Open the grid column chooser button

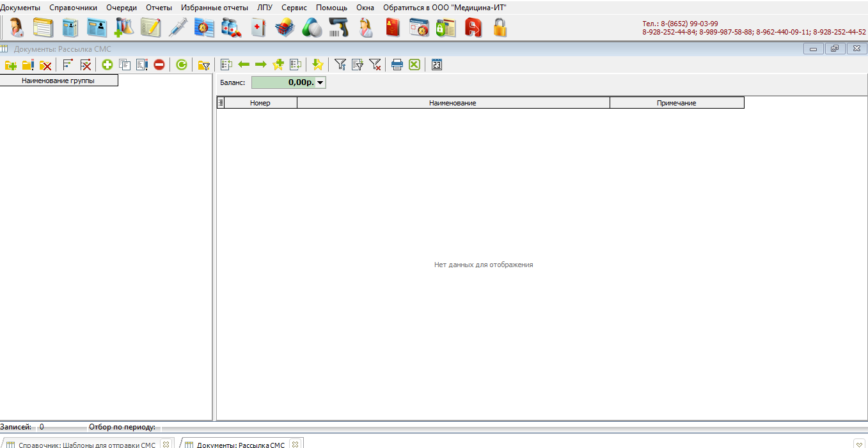[221, 103]
